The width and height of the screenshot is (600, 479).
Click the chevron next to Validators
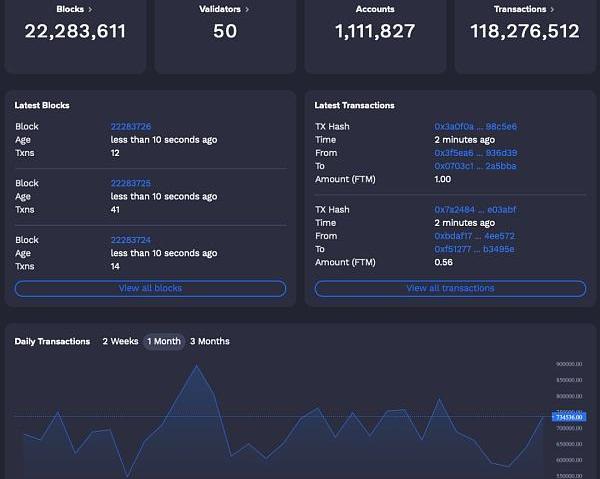(x=247, y=9)
